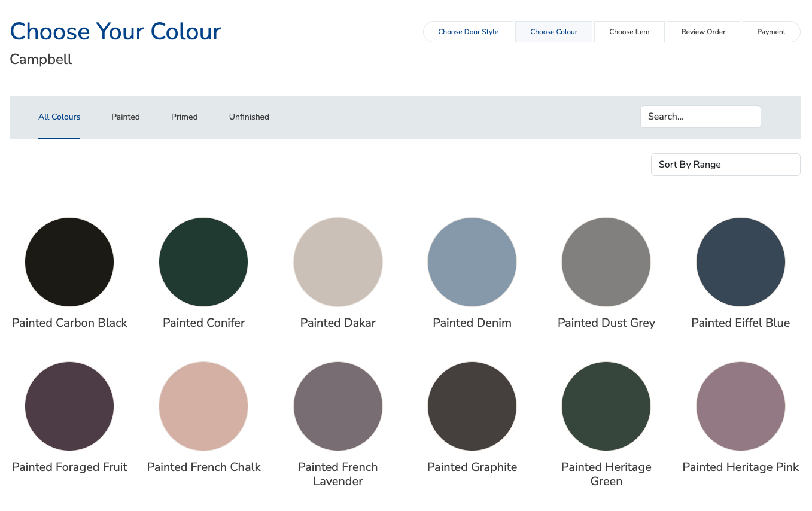Switch to the Primed filter tab
This screenshot has height=511, width=812.
point(184,117)
